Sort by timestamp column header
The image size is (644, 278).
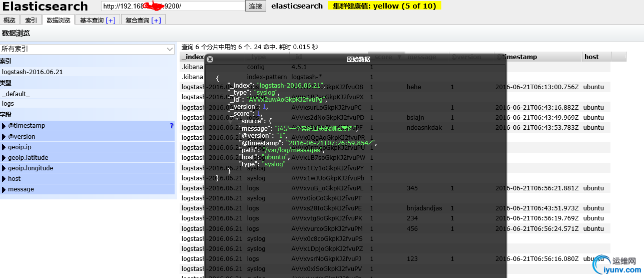pyautogui.click(x=538, y=57)
